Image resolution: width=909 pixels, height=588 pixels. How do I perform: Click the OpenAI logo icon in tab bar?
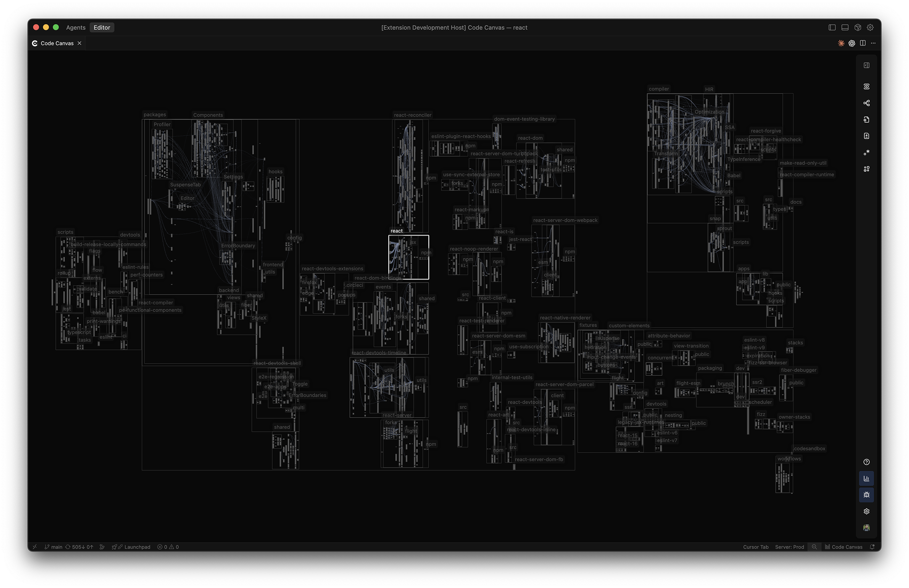pos(852,43)
